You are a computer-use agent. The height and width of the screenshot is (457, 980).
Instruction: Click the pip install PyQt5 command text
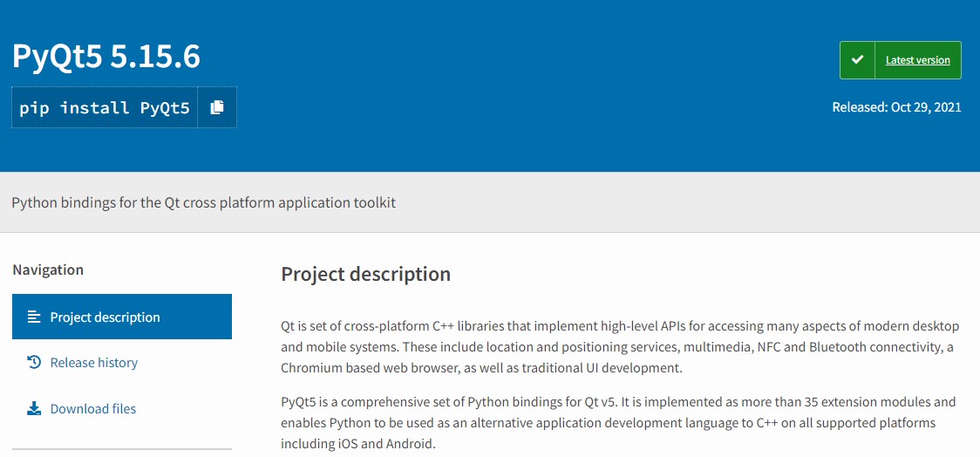(105, 107)
